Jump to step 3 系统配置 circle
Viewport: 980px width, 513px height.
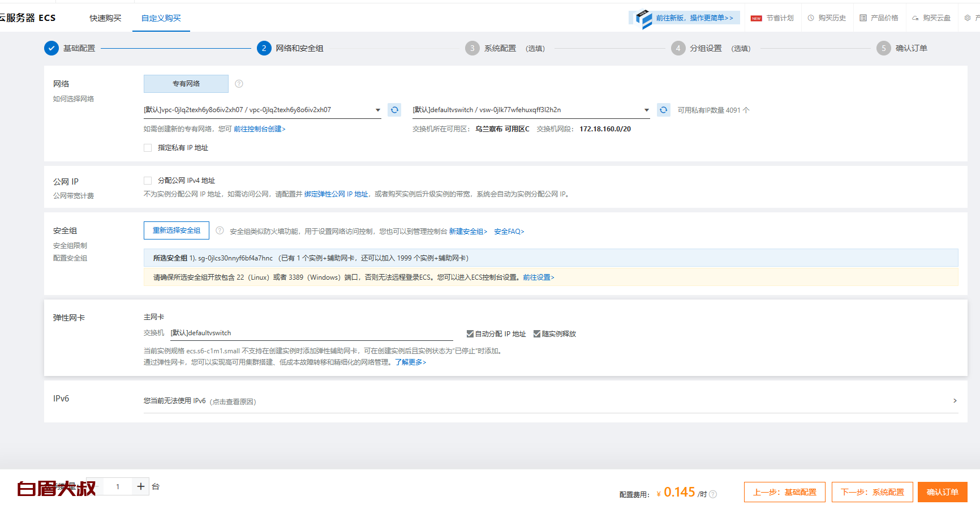click(x=472, y=48)
